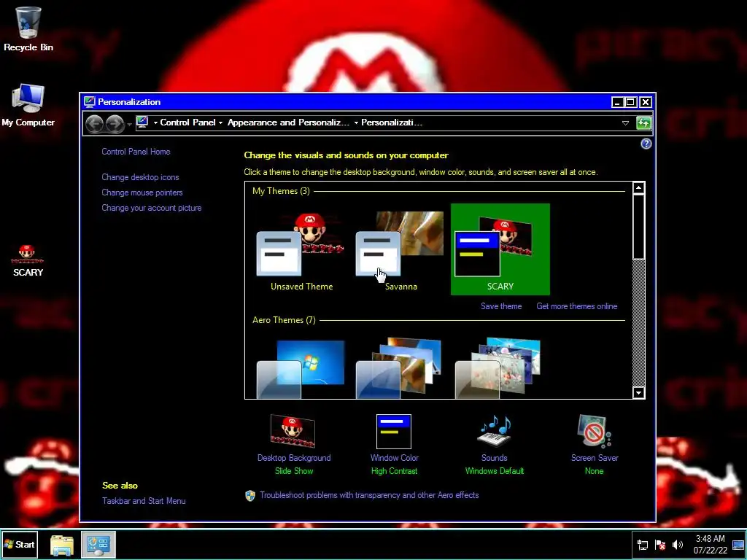The height and width of the screenshot is (560, 747).
Task: Open Desktop Background settings icon
Action: [x=293, y=431]
